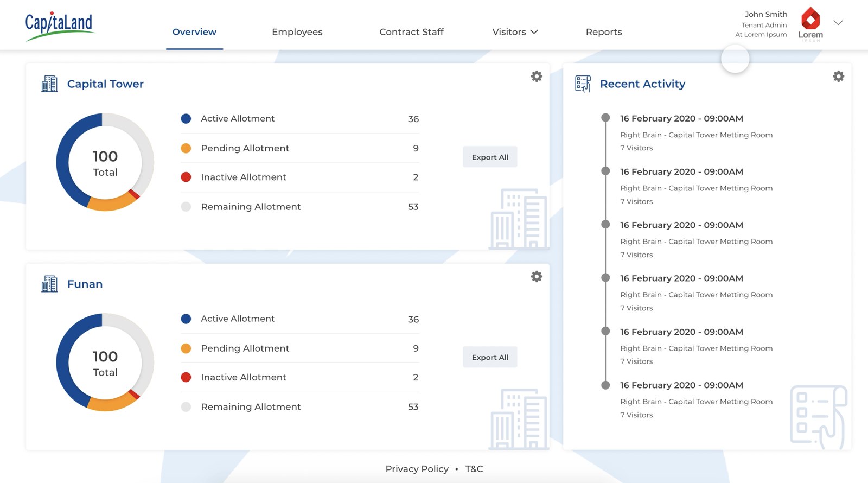Click the Capital Tower donut chart total
Viewport: 868px width, 483px height.
(x=105, y=163)
